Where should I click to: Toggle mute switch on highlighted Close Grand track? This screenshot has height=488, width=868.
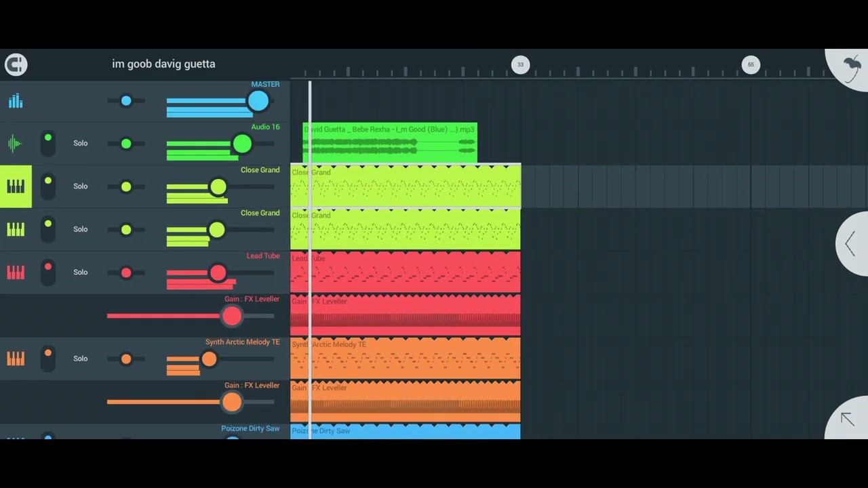(x=47, y=186)
